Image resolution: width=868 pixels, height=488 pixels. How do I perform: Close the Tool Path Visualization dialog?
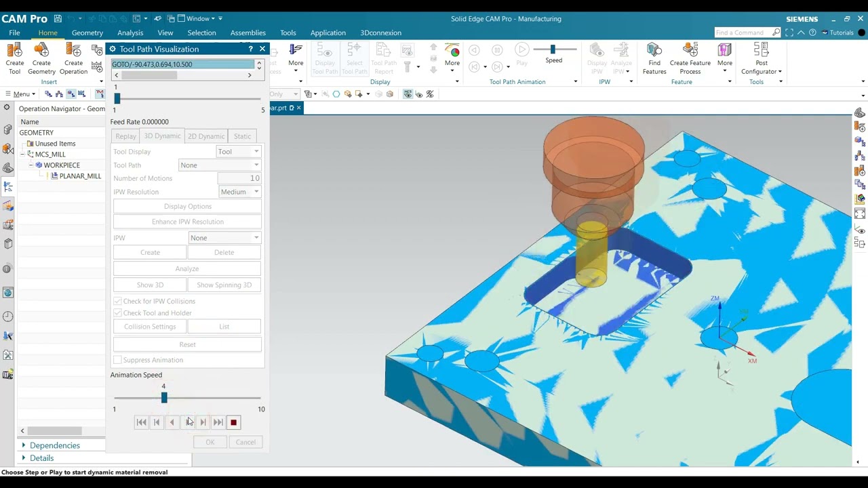pos(262,49)
